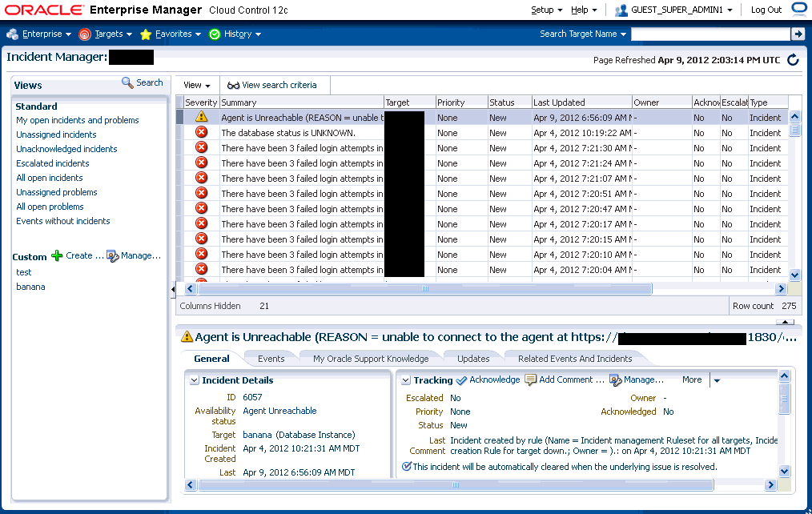The height and width of the screenshot is (514, 812).
Task: Click the Manage icon under Custom views
Action: pos(112,255)
